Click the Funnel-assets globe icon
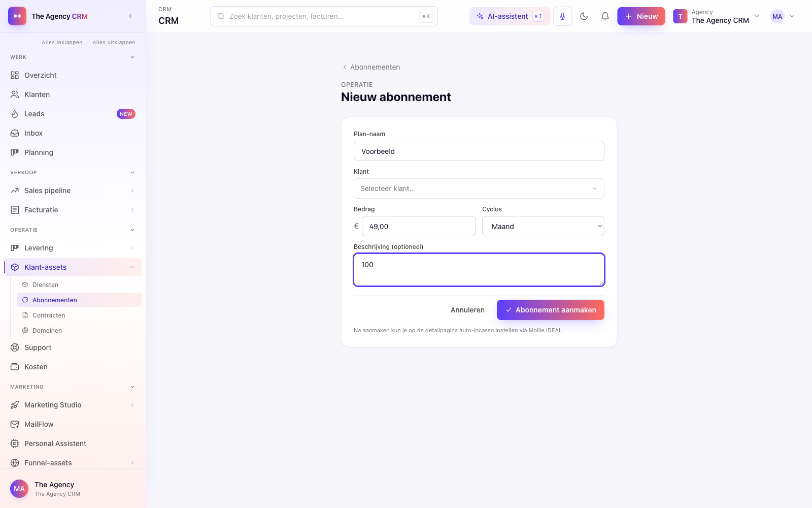812x508 pixels. click(15, 463)
